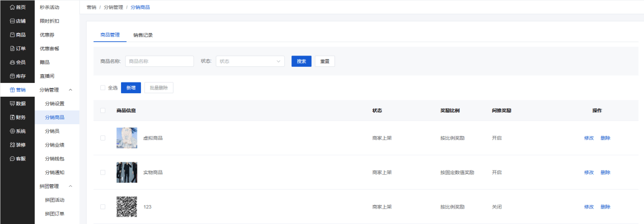Click the 实物商品 product thumbnail
Screen dimensions: 644x224
(127, 173)
